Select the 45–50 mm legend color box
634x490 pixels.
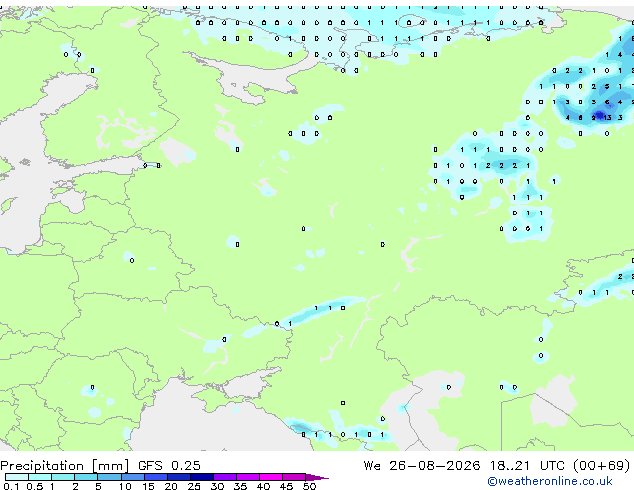click(x=294, y=477)
